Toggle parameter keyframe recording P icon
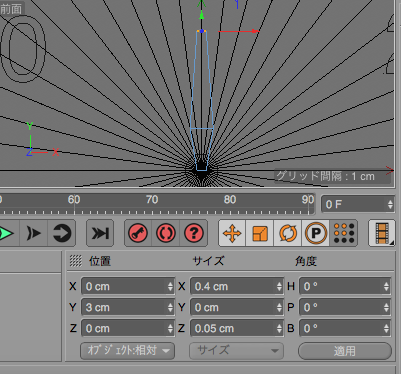 pyautogui.click(x=315, y=233)
